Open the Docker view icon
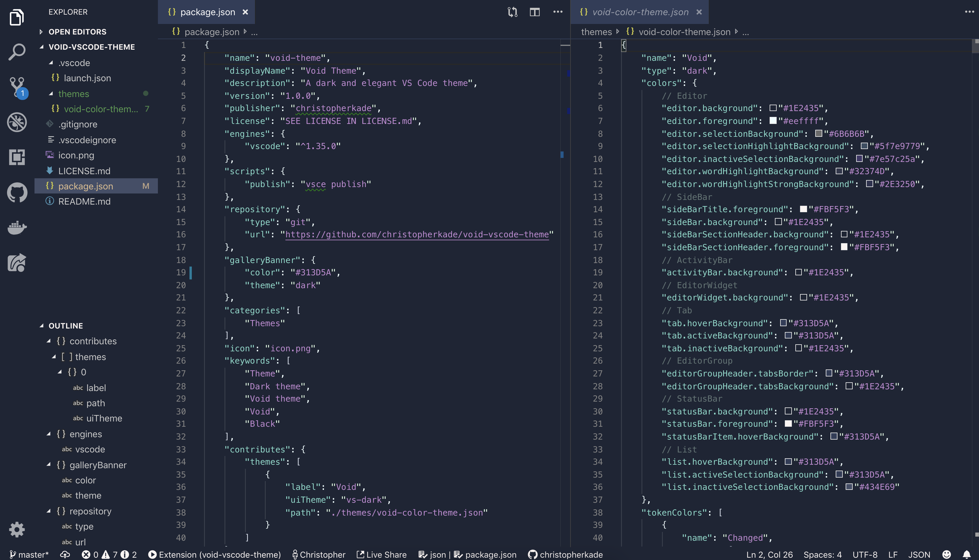This screenshot has width=979, height=560. 17,228
